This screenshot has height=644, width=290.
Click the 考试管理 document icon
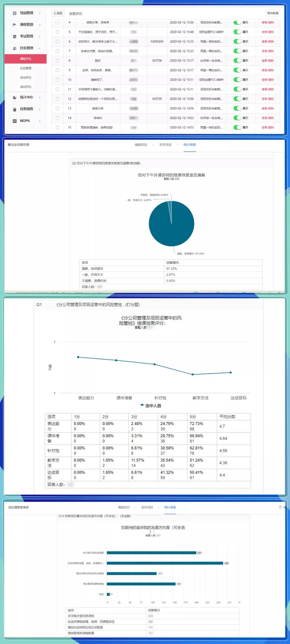click(x=15, y=37)
